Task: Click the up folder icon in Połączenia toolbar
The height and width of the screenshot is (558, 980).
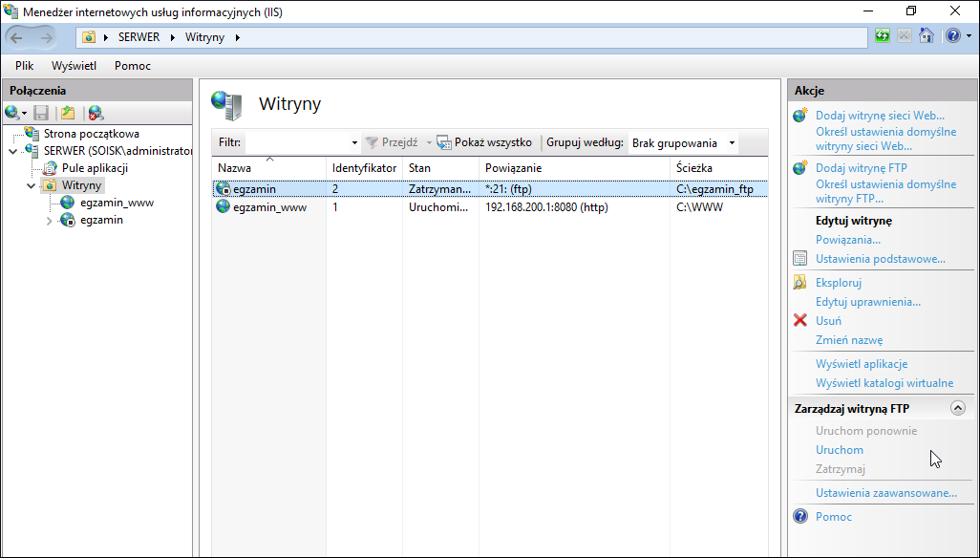Action: click(68, 113)
